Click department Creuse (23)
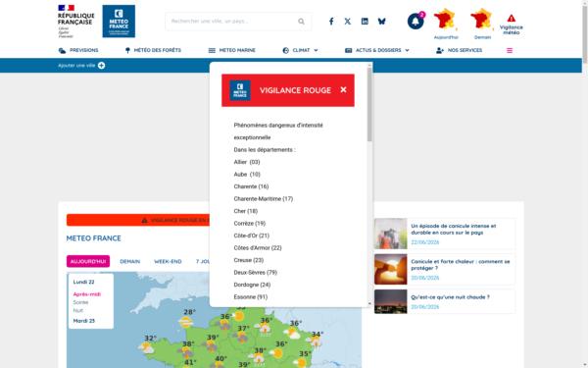Viewport: 588px width, 368px height. point(249,260)
